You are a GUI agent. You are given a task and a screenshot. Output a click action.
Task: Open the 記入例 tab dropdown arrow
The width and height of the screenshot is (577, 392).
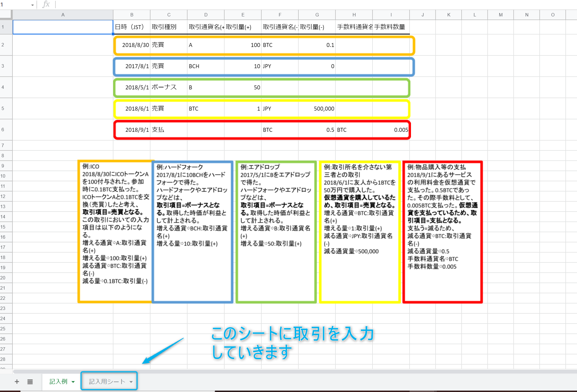(73, 382)
